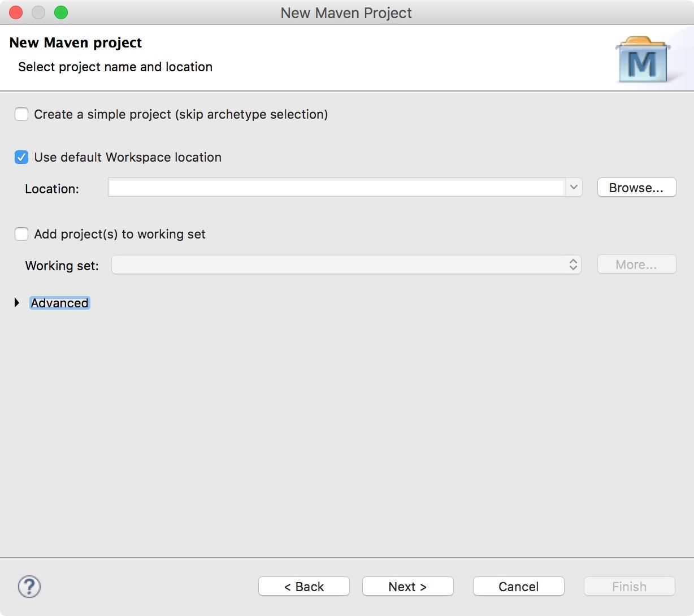Minimize the dialog with the yellow button

(x=38, y=12)
